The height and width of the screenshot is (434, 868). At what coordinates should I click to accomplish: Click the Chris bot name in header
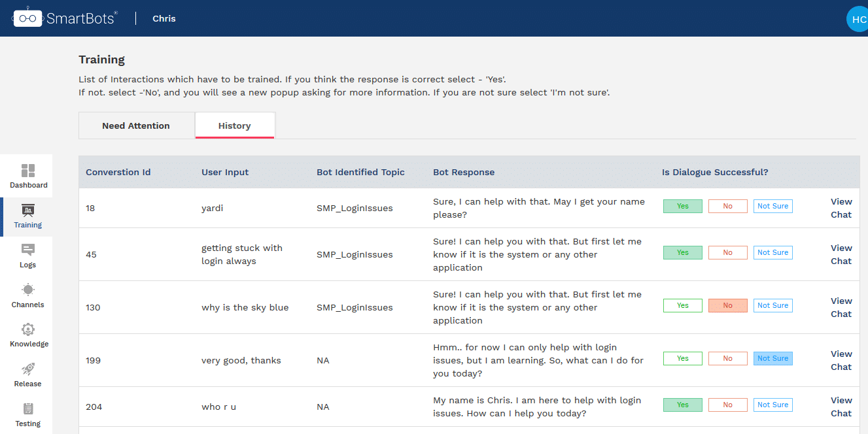(164, 18)
